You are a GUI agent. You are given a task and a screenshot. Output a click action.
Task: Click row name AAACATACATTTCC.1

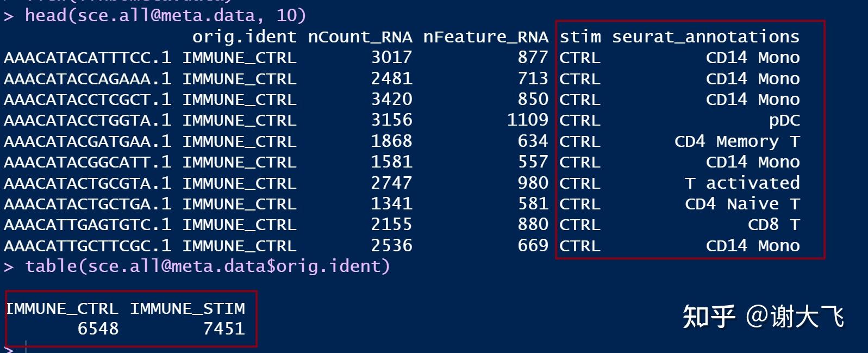point(88,58)
